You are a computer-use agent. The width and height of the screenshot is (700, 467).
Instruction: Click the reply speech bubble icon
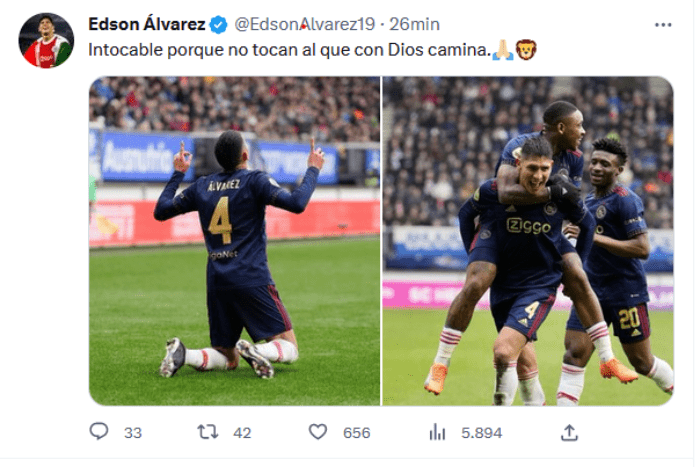point(99,431)
